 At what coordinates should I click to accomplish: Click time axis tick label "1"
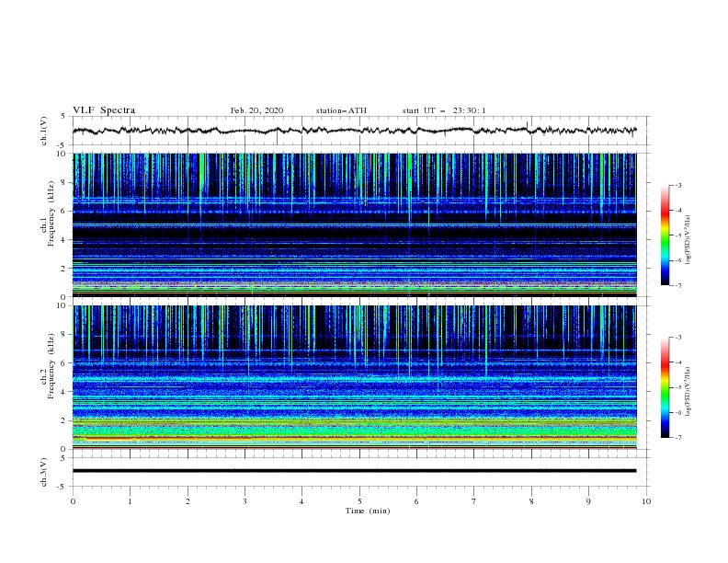[x=130, y=501]
